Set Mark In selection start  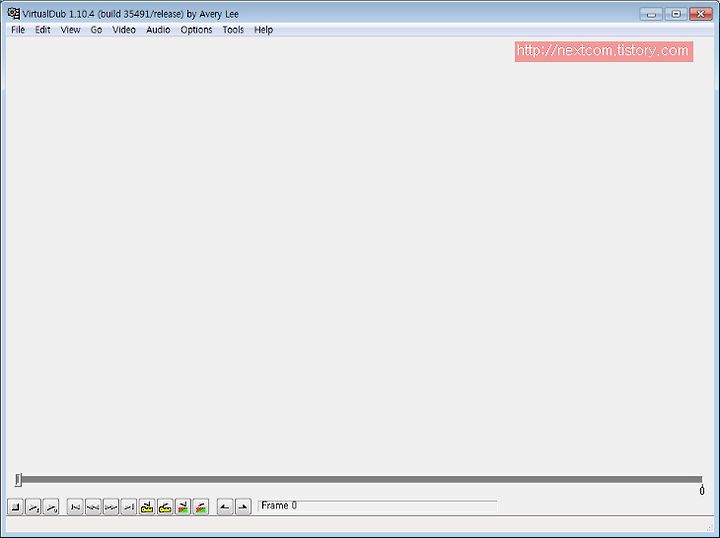225,507
